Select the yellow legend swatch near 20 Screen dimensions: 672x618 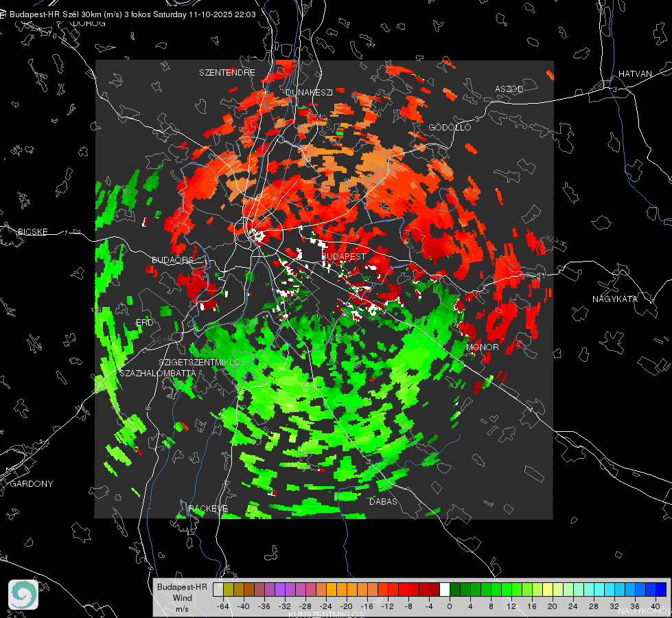pos(548,589)
